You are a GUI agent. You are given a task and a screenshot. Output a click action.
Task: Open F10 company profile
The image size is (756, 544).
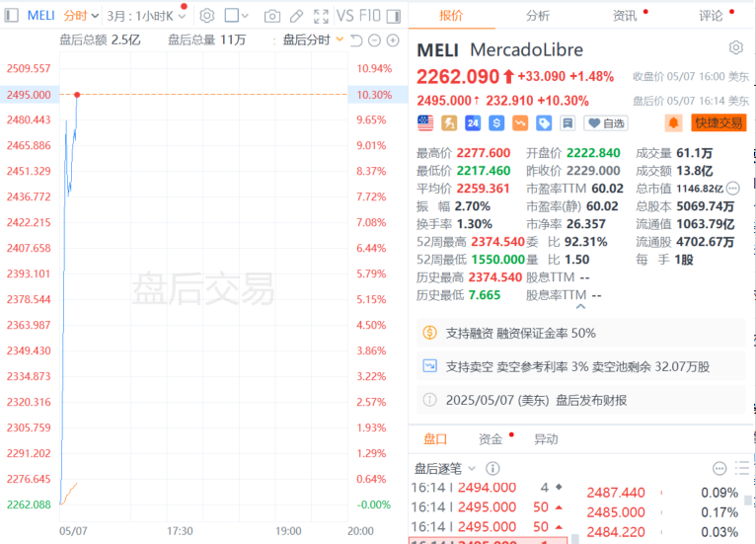coord(370,16)
